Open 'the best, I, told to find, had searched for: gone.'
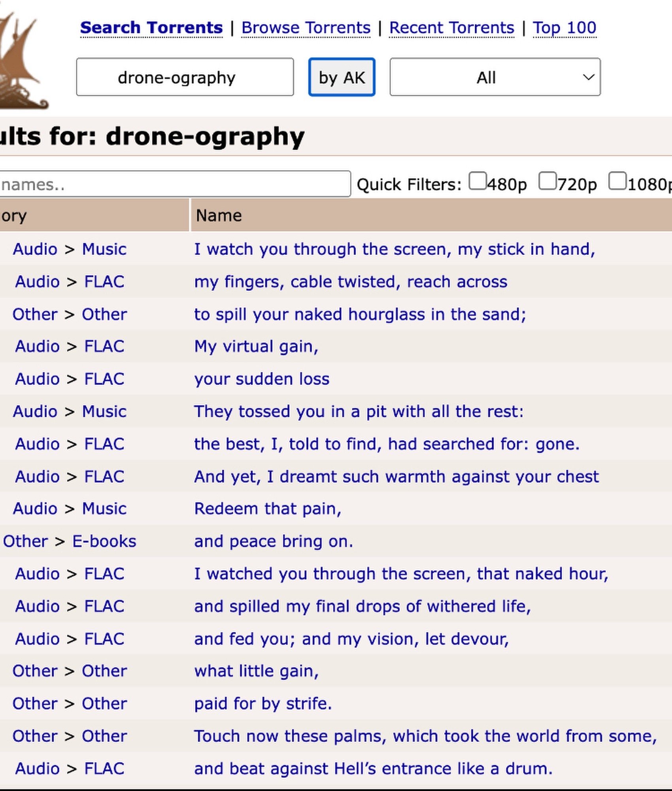The image size is (672, 791). [387, 444]
